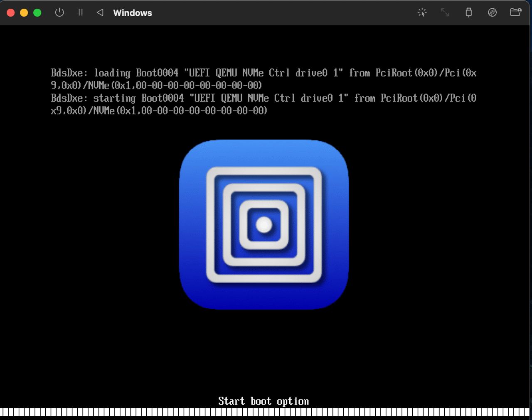Click the boot progress bar
This screenshot has width=532, height=420.
point(265,412)
